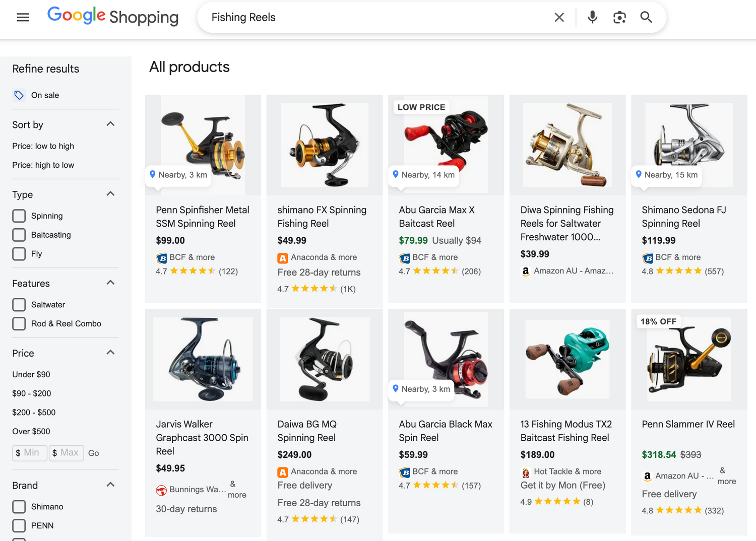
Task: Open the Daiwa BG MQ reel image
Action: pos(324,359)
